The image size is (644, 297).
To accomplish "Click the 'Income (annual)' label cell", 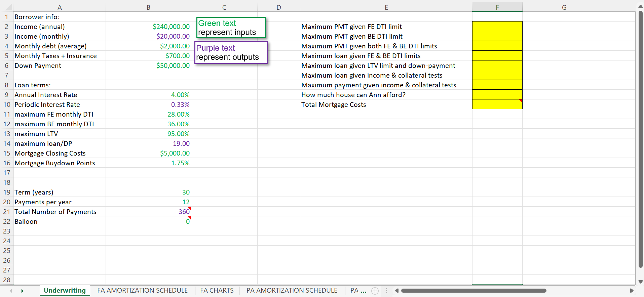I will [60, 27].
